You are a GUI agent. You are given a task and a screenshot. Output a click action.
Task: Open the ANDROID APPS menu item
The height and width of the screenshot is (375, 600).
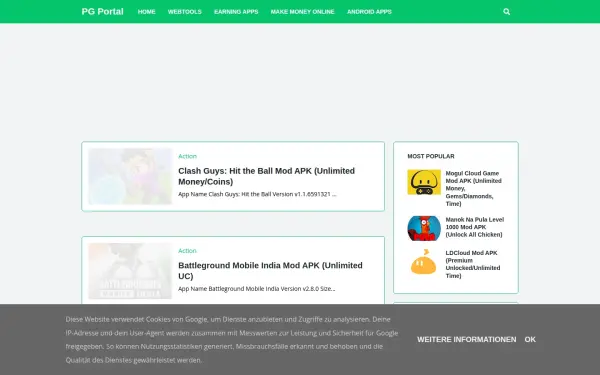tap(369, 12)
